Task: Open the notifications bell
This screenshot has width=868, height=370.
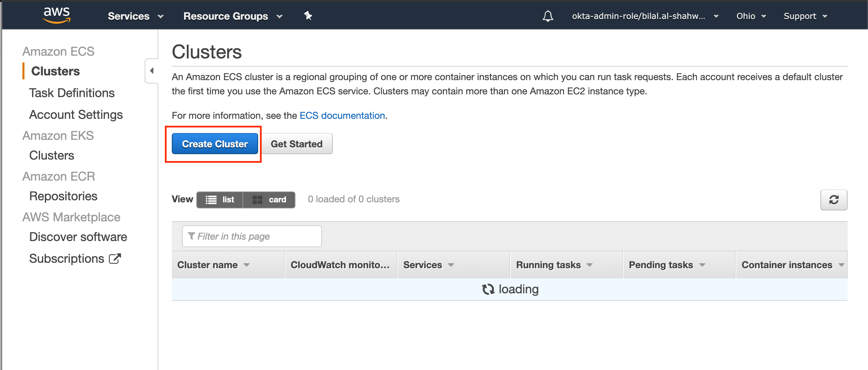Action: pyautogui.click(x=547, y=16)
